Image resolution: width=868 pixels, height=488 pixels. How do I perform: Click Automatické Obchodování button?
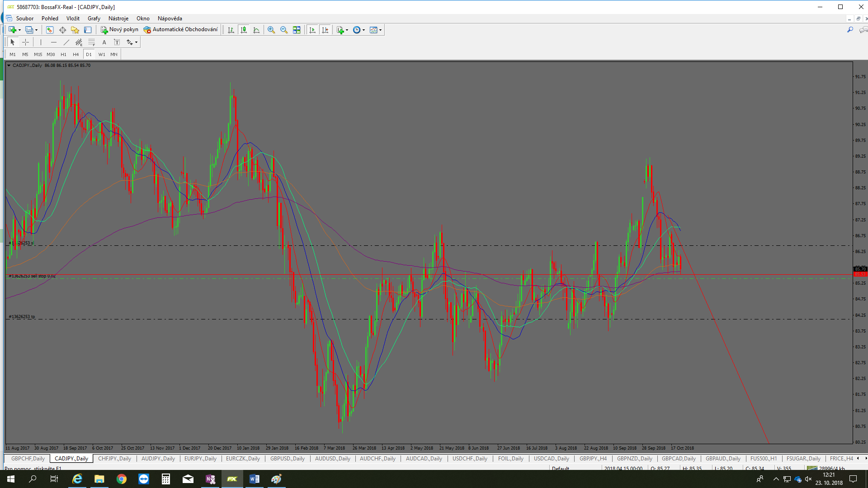tap(181, 30)
